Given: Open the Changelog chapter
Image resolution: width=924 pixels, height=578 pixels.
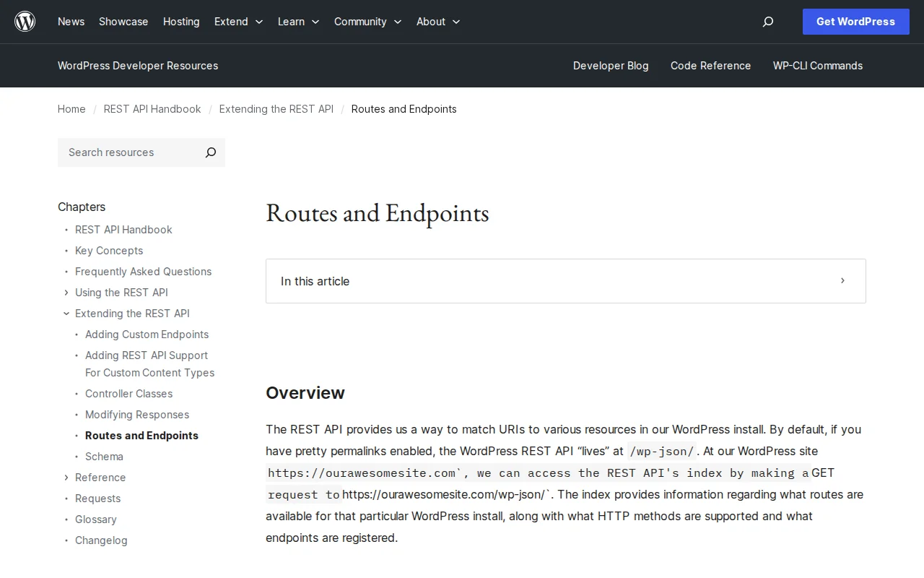Looking at the screenshot, I should click(x=101, y=540).
